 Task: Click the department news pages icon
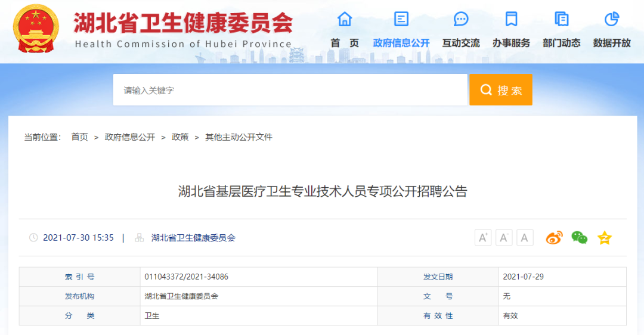tap(562, 19)
